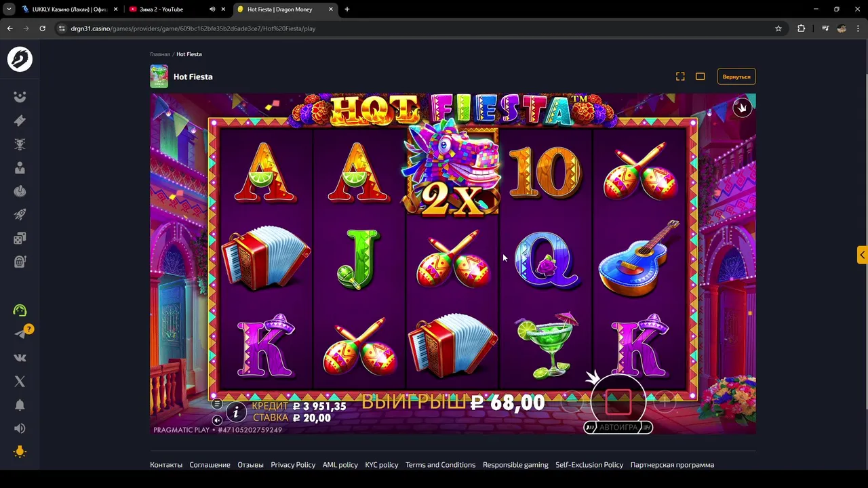The height and width of the screenshot is (488, 868).
Task: Open a new browser tab
Action: pos(347,9)
